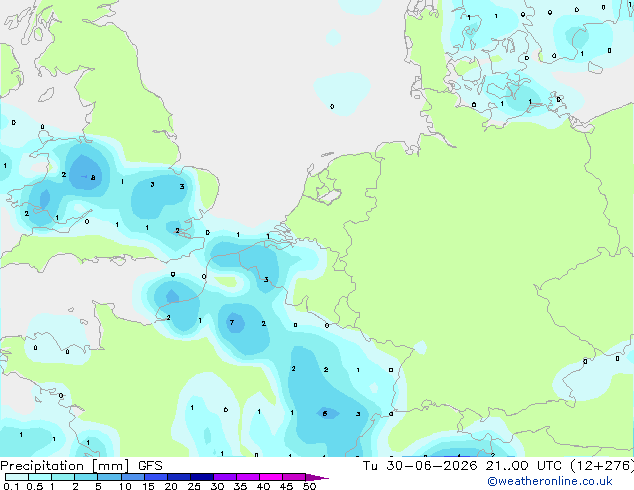Click the "21..00 UTC" time text
This screenshot has width=634, height=490.
click(x=524, y=466)
